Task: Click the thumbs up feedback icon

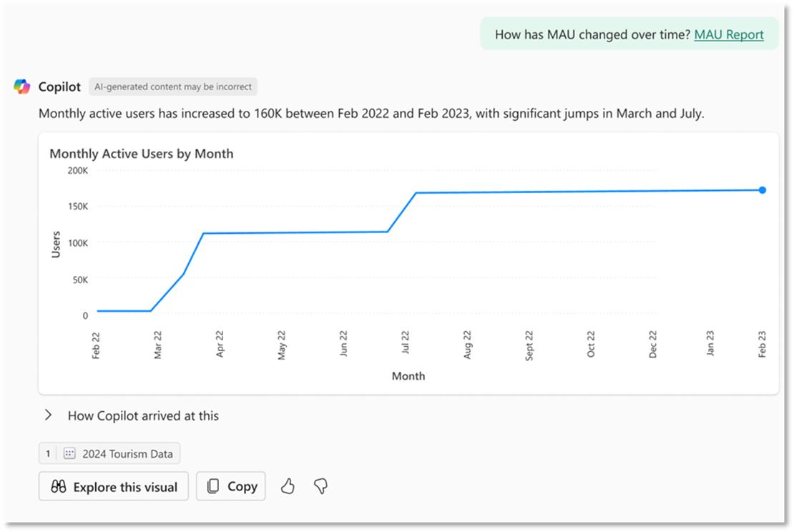Action: (x=288, y=486)
